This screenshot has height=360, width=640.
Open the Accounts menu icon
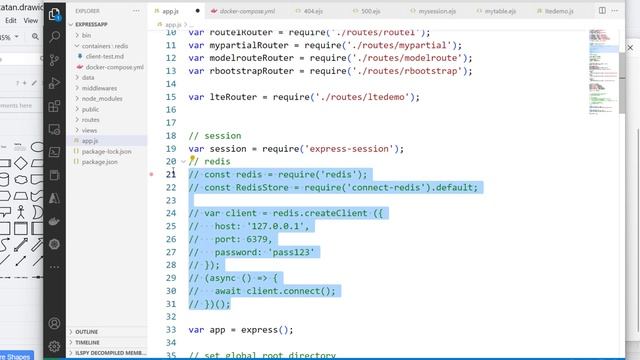tap(54, 323)
